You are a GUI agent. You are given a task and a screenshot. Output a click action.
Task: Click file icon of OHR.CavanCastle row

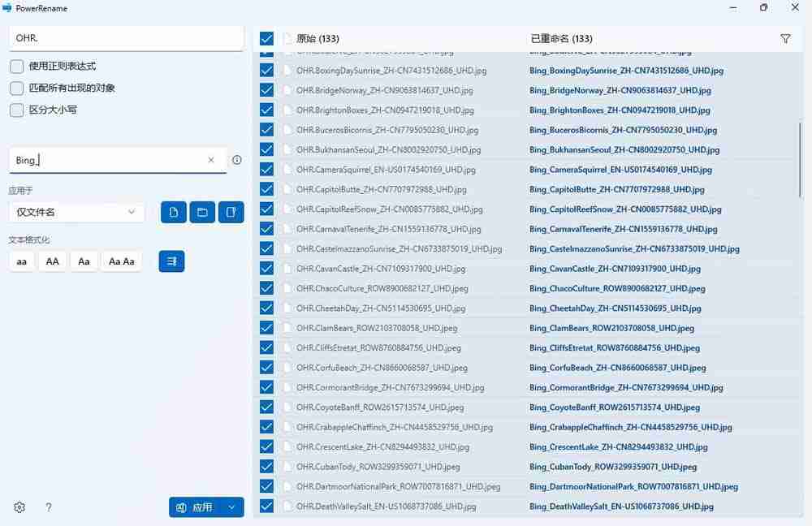click(x=287, y=269)
